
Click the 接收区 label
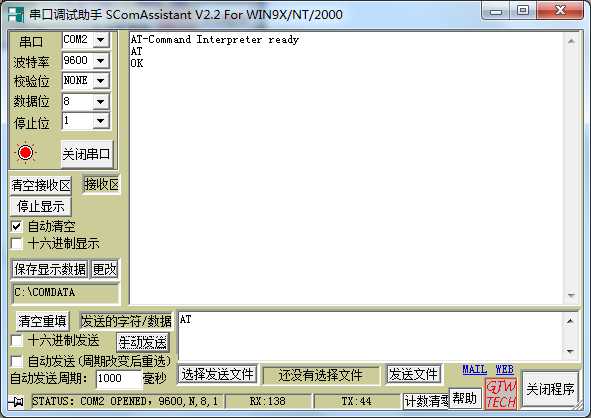101,185
